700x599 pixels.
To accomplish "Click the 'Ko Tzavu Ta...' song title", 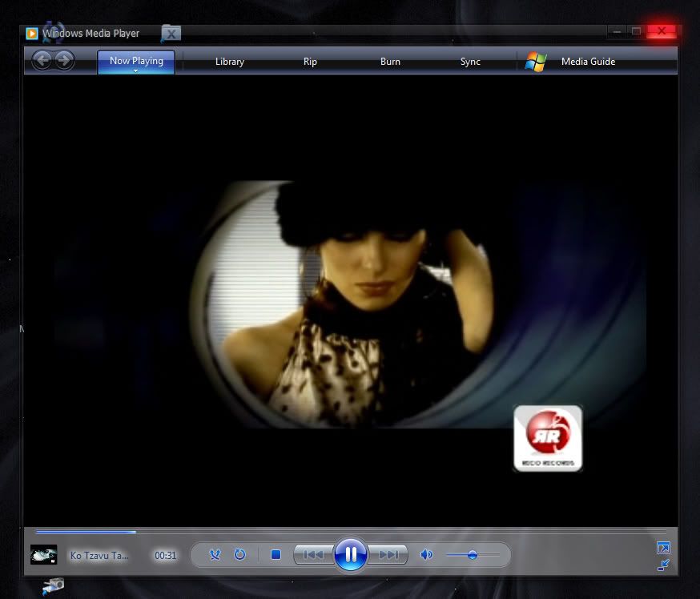I will click(x=99, y=555).
